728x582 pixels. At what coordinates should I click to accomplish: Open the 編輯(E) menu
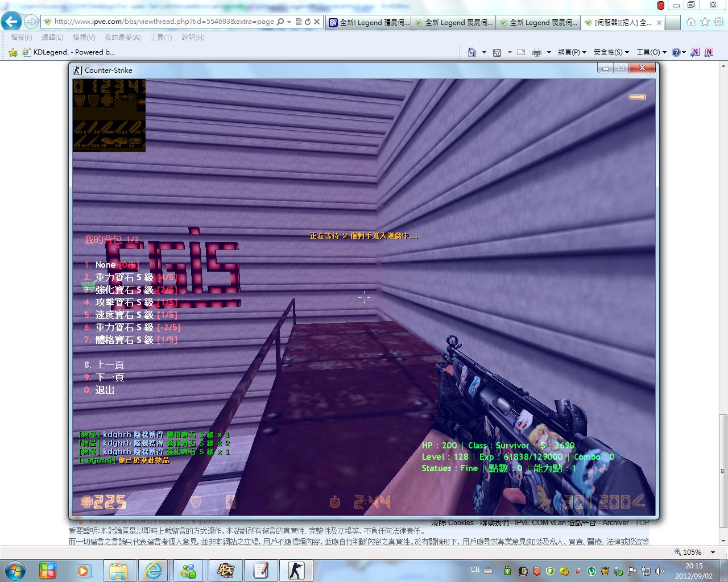pos(52,38)
